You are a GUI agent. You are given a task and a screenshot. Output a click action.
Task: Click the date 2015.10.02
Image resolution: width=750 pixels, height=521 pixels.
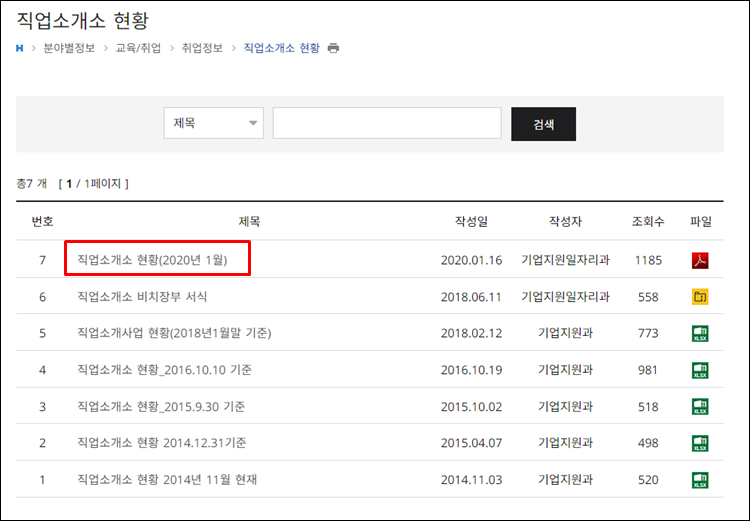tap(471, 407)
